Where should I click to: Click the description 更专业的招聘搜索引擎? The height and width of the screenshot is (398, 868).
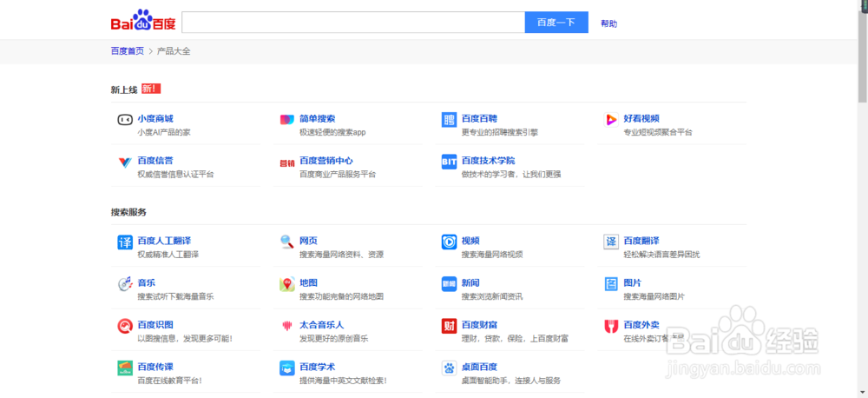pyautogui.click(x=500, y=132)
